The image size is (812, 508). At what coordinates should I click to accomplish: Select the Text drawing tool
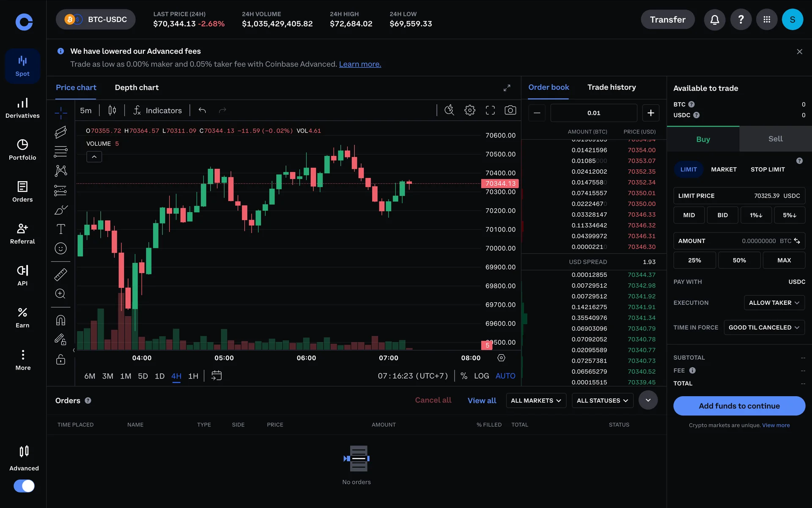(x=60, y=229)
